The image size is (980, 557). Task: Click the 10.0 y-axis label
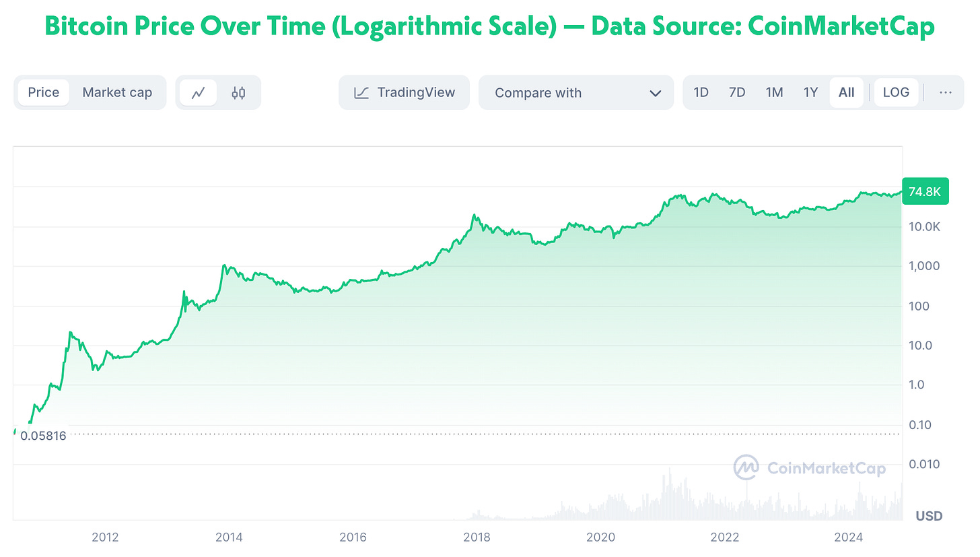[x=921, y=346]
